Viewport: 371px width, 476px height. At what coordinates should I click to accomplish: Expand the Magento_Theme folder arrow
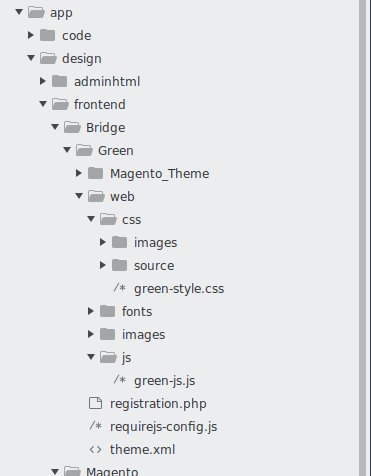tap(79, 173)
